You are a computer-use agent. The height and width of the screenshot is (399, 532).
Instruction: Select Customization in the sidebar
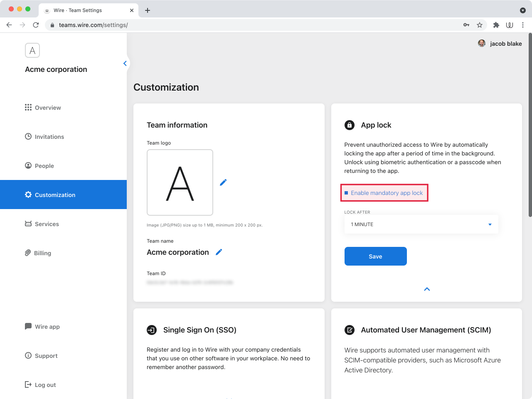[63, 195]
